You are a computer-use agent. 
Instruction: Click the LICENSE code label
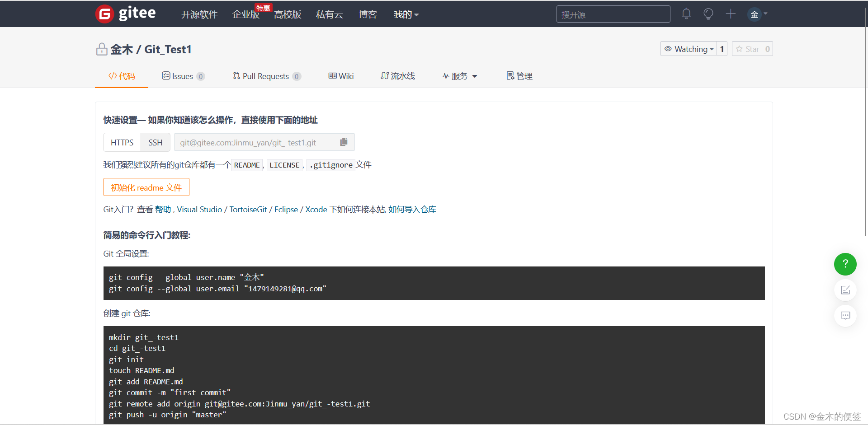pos(284,165)
